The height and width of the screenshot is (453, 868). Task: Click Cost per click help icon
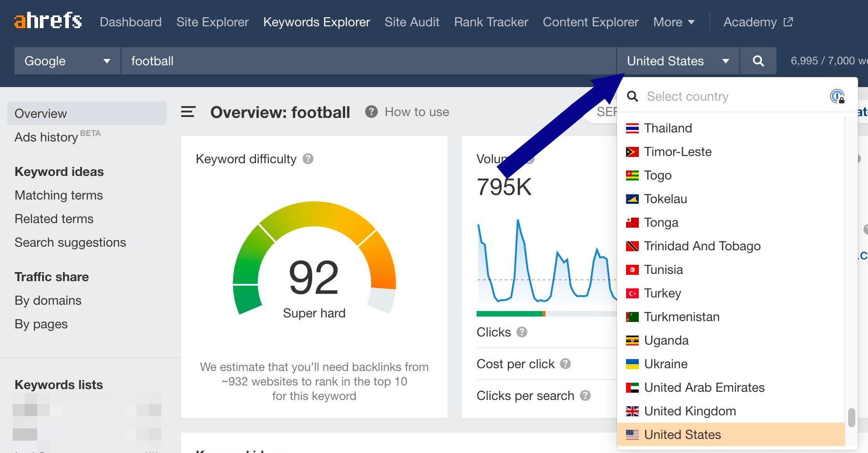click(x=565, y=364)
